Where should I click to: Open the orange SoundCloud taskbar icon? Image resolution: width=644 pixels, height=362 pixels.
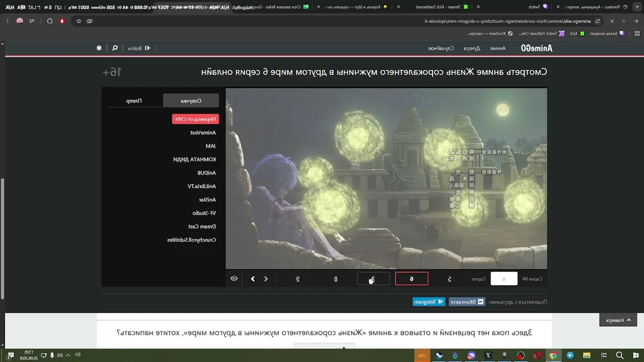pos(422,355)
